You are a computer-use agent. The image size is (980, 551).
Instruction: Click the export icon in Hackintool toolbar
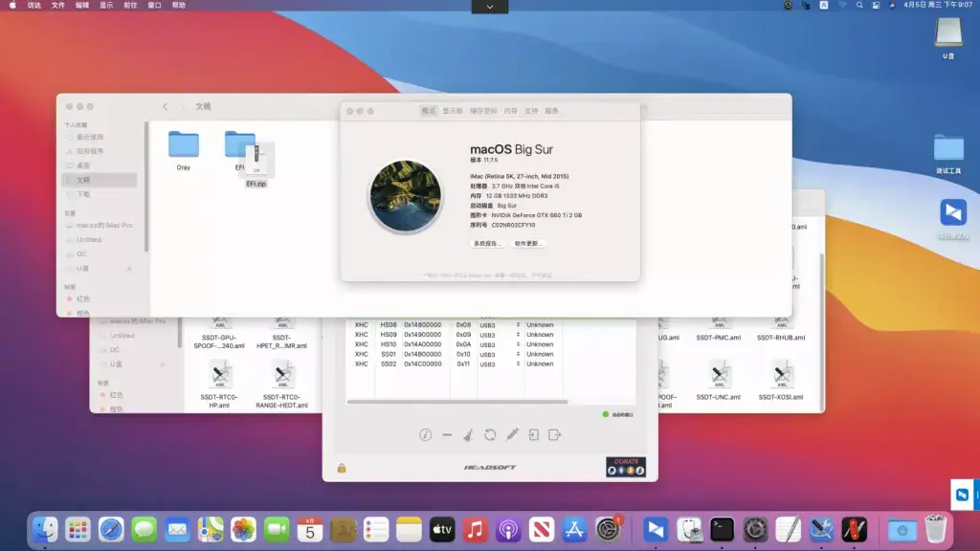(x=554, y=435)
